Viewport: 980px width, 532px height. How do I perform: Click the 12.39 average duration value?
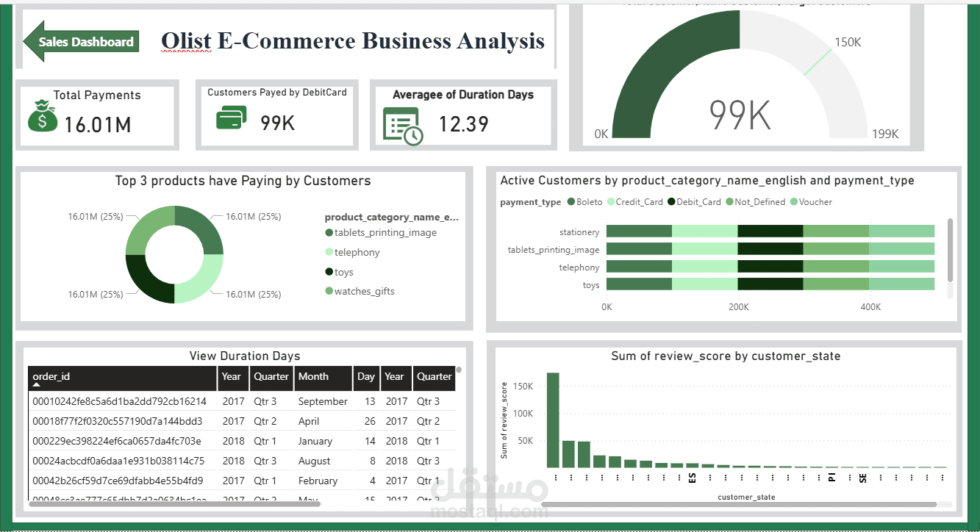click(x=464, y=123)
